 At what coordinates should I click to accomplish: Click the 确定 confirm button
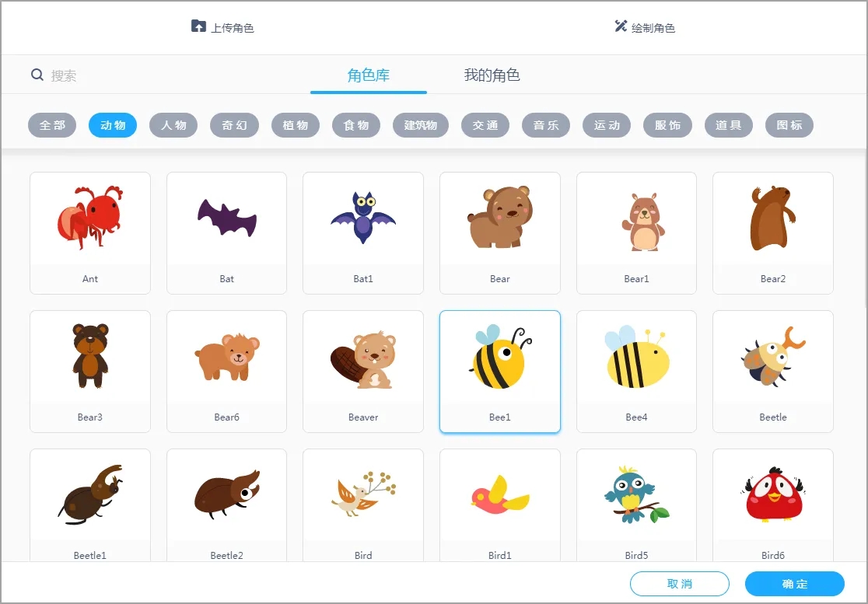click(794, 584)
